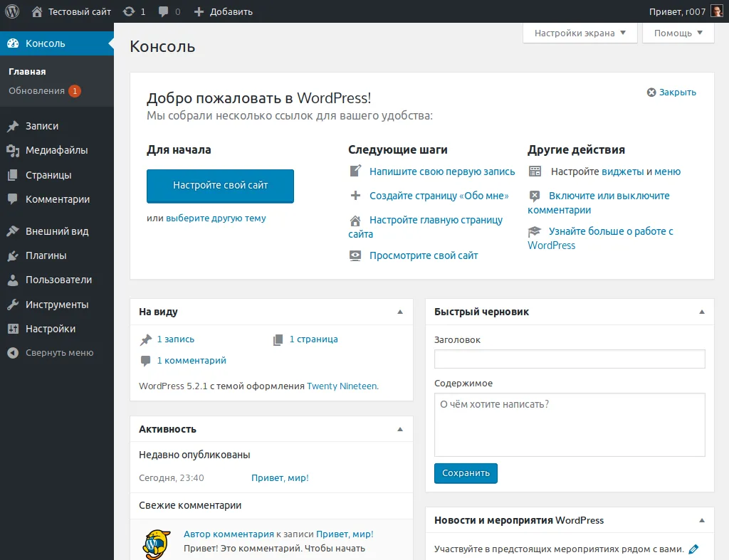Focus the Заголовок title input field
Viewport: 729px width, 560px height.
570,359
